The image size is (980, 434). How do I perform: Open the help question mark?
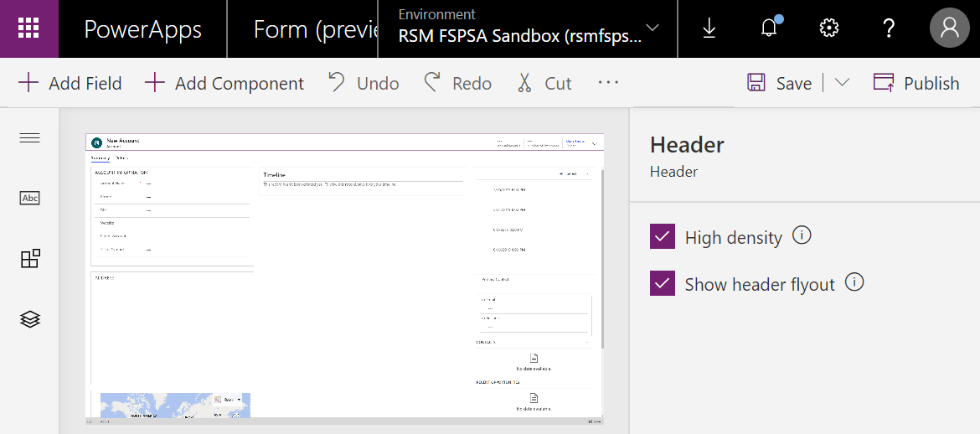click(x=890, y=28)
